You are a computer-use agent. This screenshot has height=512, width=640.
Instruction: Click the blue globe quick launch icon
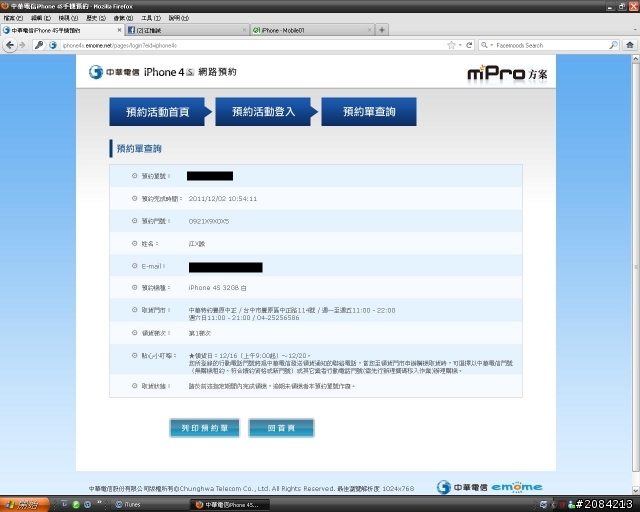tap(87, 505)
